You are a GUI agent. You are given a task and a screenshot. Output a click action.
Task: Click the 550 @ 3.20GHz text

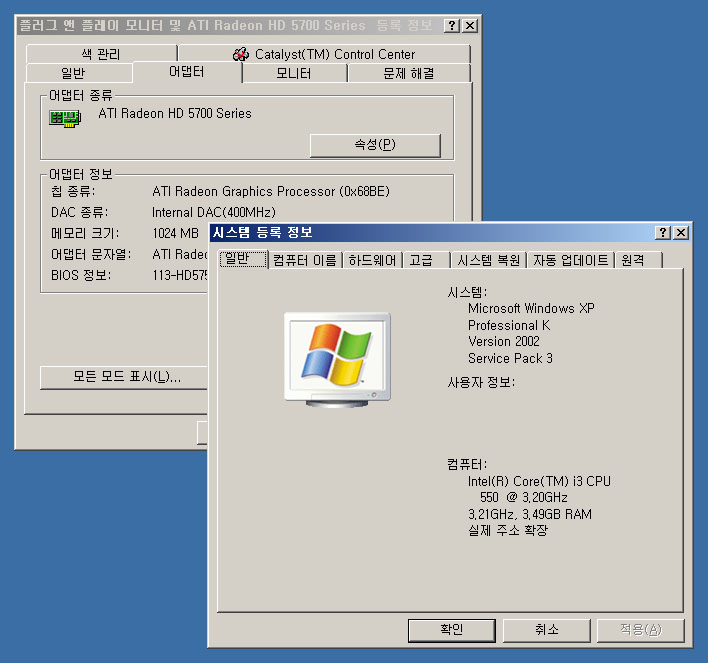click(x=524, y=498)
